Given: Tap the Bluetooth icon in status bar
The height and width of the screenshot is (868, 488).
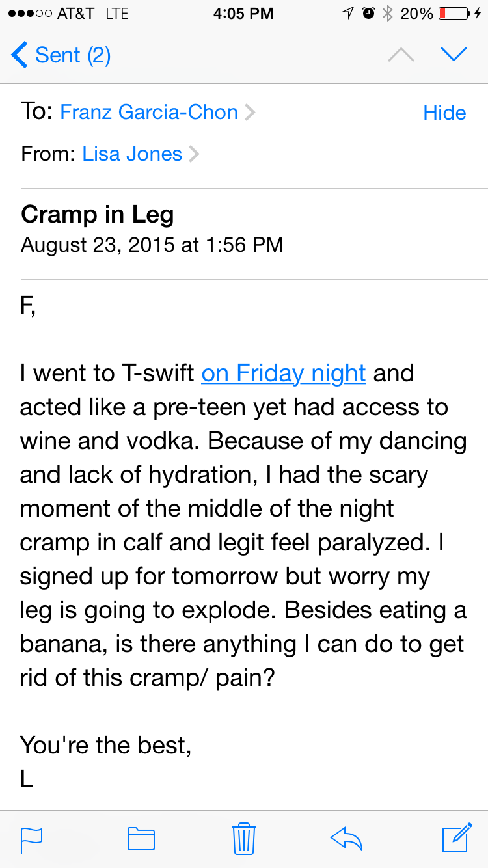Looking at the screenshot, I should pos(387,14).
